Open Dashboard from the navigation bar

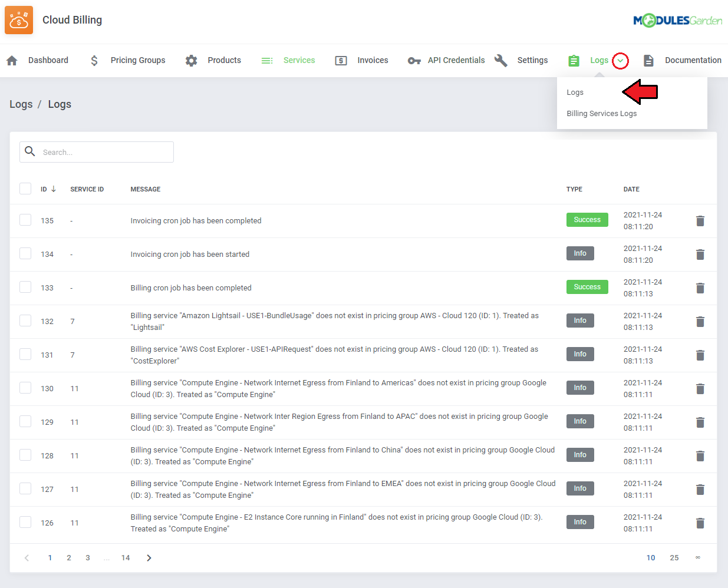pos(48,60)
